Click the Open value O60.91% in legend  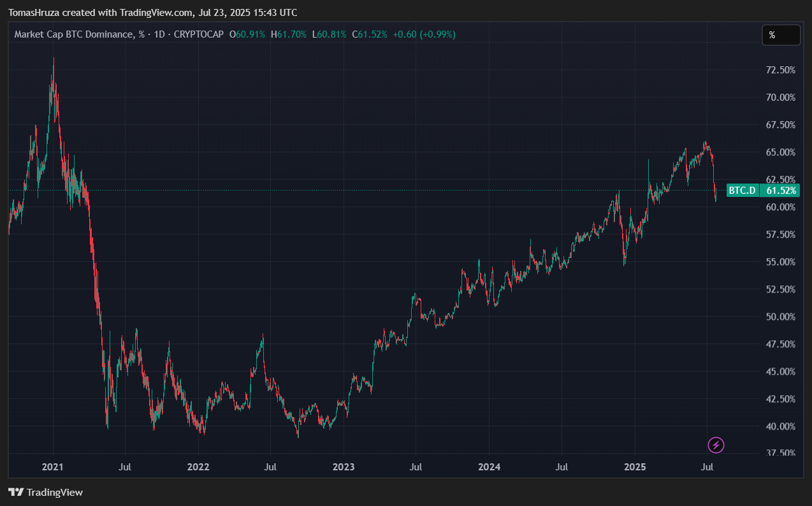249,34
